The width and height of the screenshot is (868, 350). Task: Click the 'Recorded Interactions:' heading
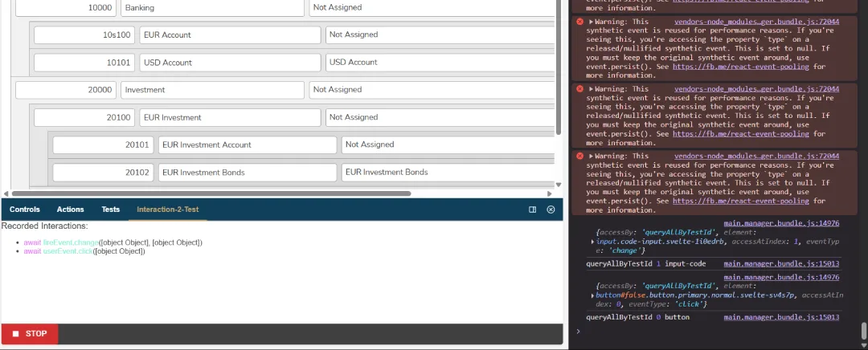(x=45, y=226)
